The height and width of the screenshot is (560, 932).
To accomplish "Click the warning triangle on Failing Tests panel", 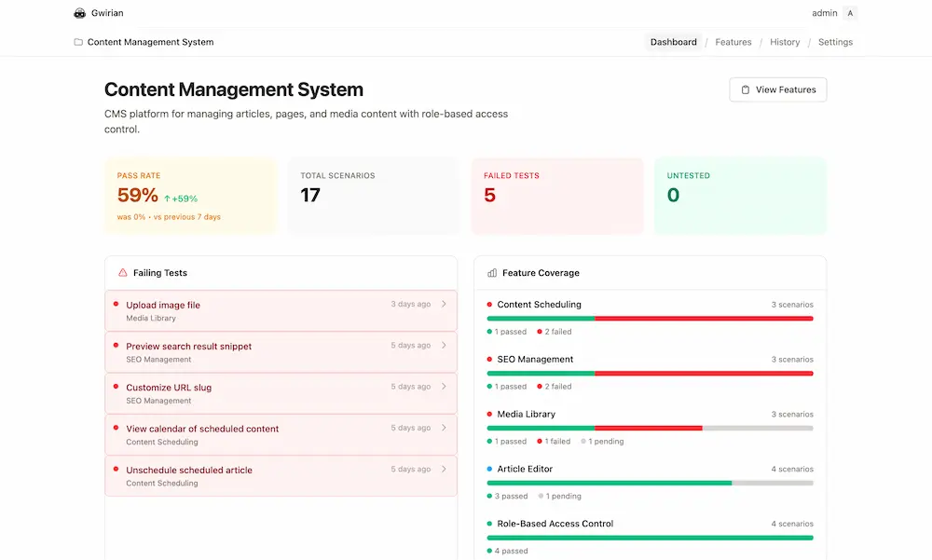I will tap(120, 272).
